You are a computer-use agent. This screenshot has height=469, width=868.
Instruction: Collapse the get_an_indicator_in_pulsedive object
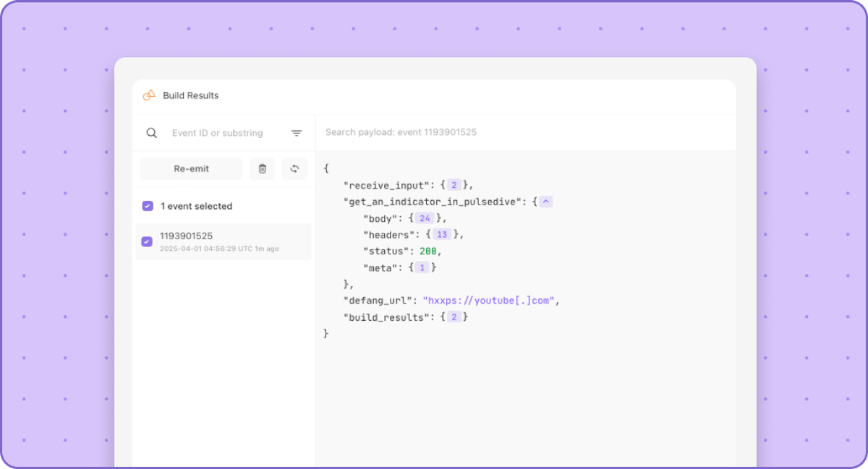546,202
